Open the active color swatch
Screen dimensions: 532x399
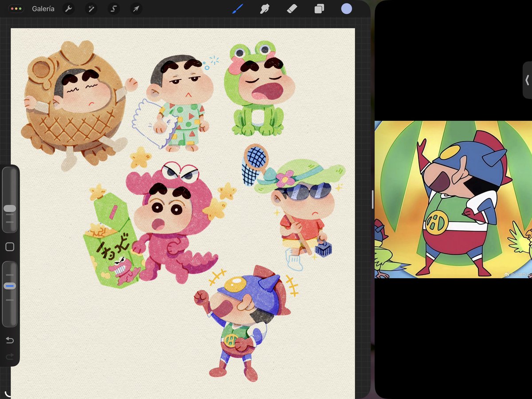pos(346,9)
